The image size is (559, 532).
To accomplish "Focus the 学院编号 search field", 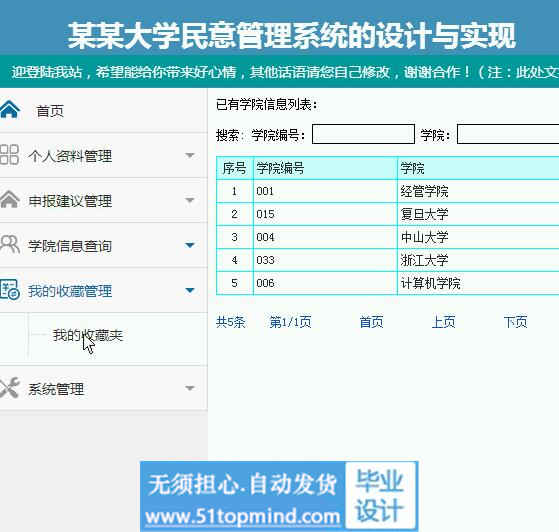I will pyautogui.click(x=363, y=134).
